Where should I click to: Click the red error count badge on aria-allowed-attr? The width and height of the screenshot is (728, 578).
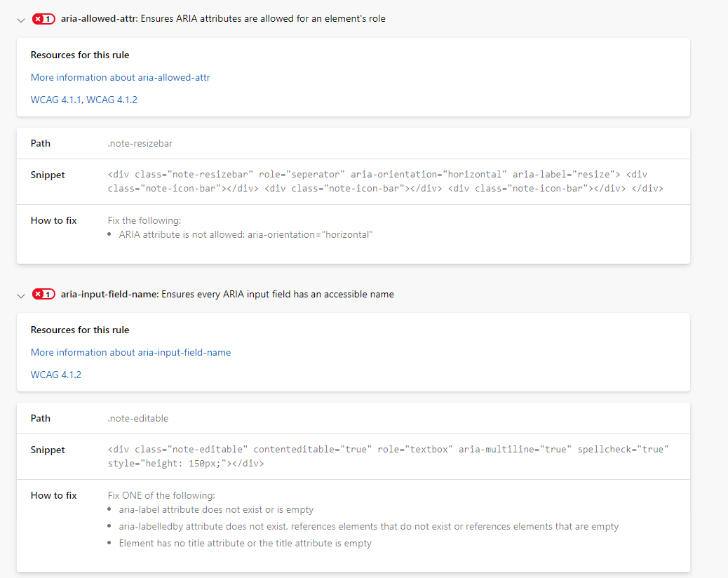(x=43, y=19)
